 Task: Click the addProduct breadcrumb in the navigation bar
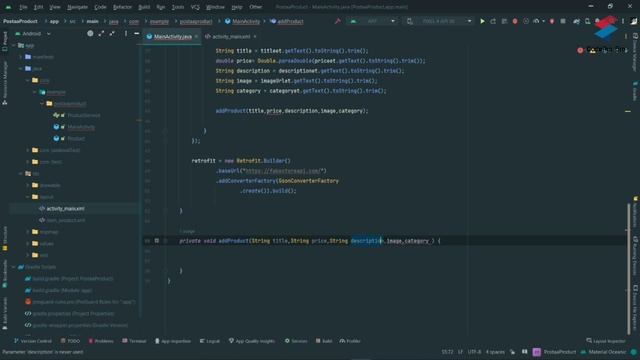click(x=290, y=21)
